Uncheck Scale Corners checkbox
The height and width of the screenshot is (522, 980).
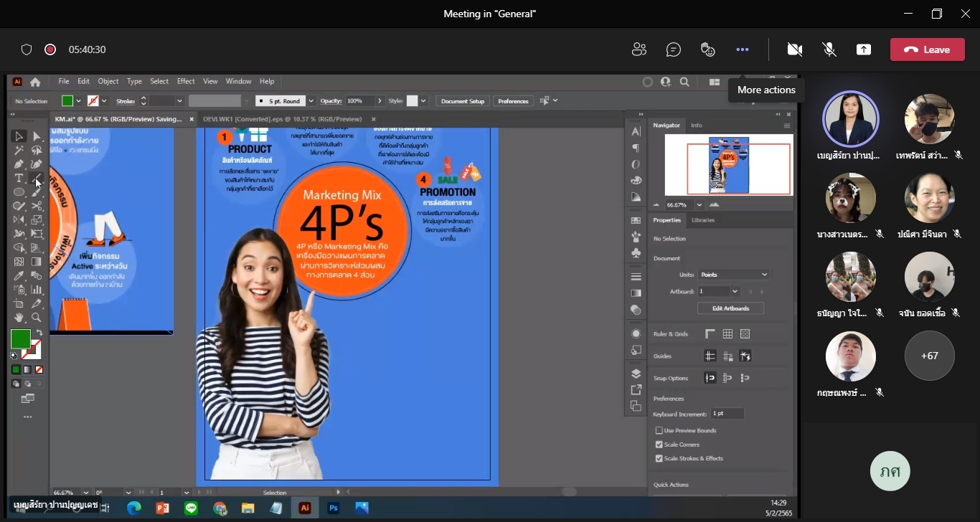[659, 445]
